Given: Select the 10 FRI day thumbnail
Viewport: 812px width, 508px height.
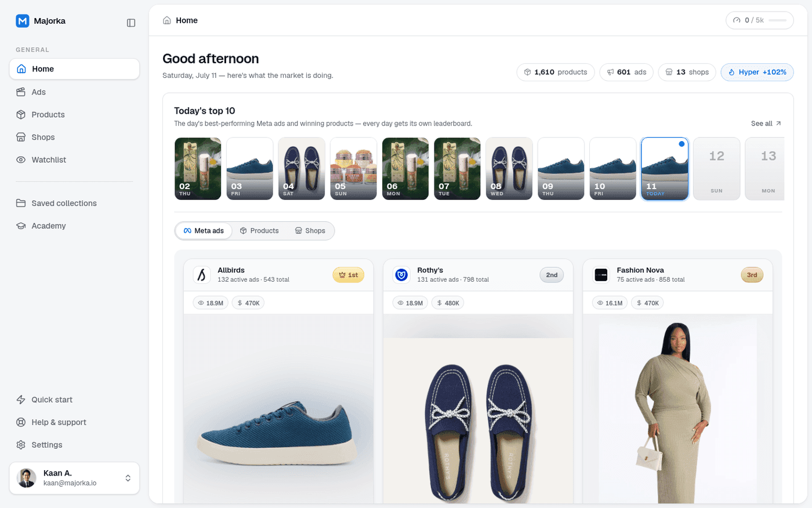Looking at the screenshot, I should coord(612,168).
